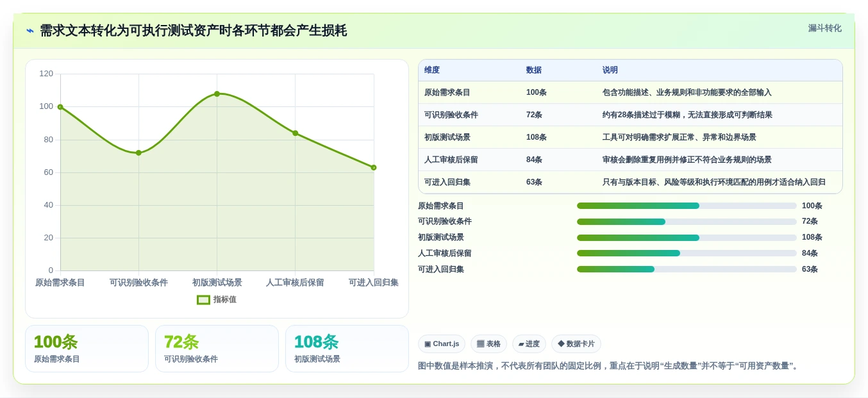Click the 72条 可识别验收条件 stat card
The height and width of the screenshot is (398, 868).
pyautogui.click(x=217, y=349)
